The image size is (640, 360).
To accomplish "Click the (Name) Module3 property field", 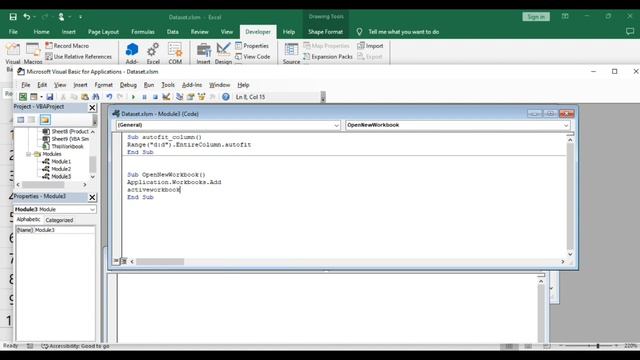I will point(55,230).
